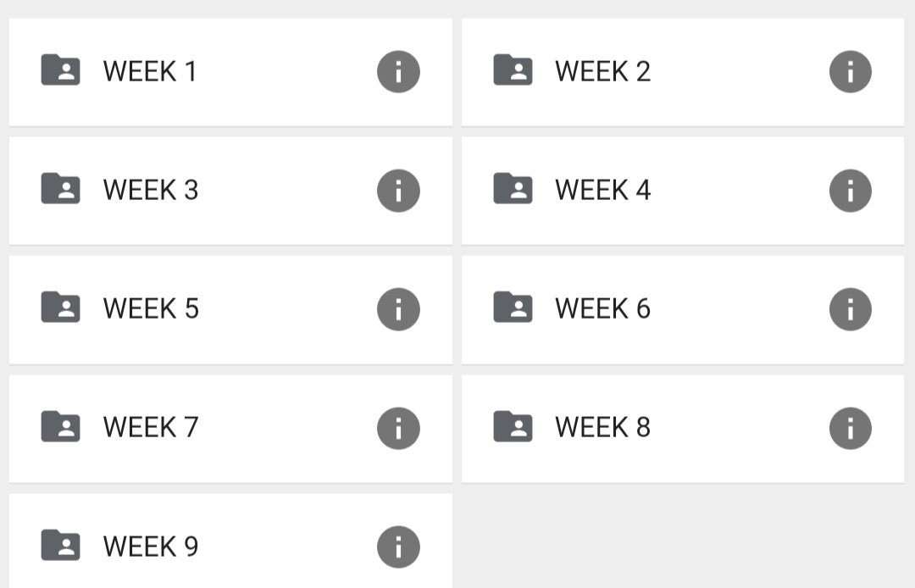Select the WEEK 5 shared folder icon
The height and width of the screenshot is (588, 915).
click(60, 307)
